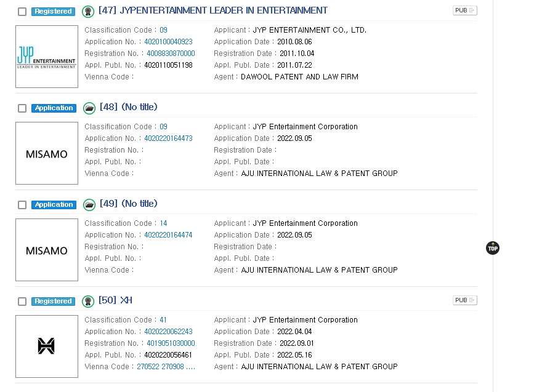
Task: Click the open folder icon for item 49
Action: (x=89, y=205)
